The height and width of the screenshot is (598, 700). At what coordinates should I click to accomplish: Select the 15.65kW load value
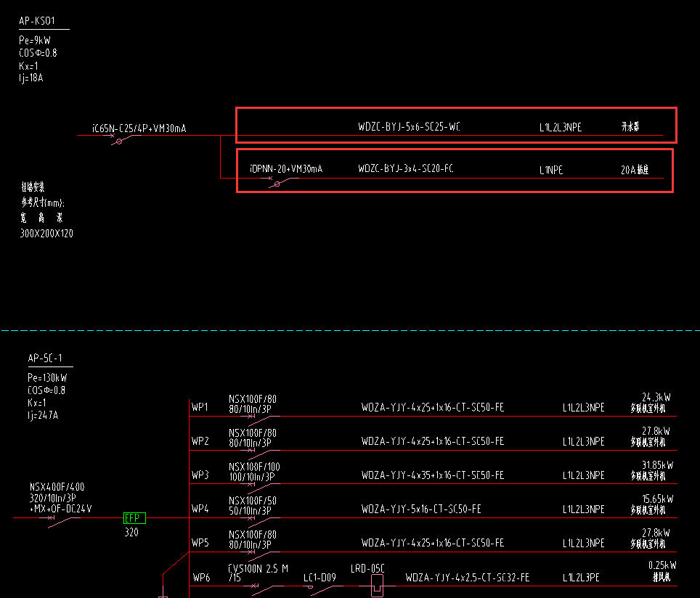[x=658, y=499]
